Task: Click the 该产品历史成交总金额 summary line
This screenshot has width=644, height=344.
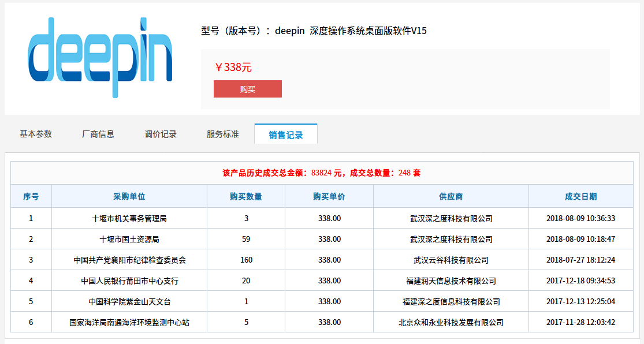Action: [x=322, y=173]
